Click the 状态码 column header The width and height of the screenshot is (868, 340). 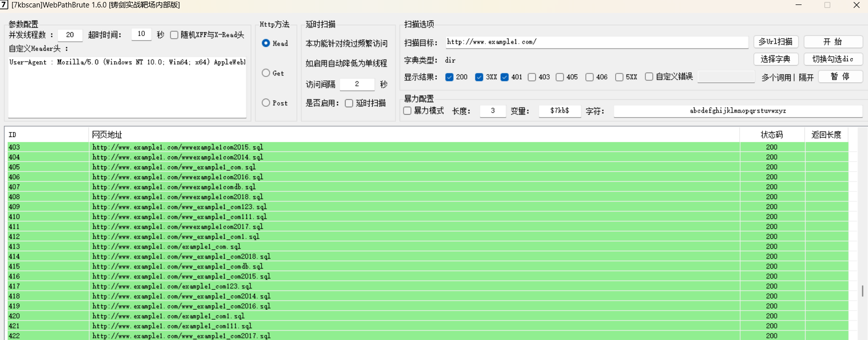click(772, 135)
